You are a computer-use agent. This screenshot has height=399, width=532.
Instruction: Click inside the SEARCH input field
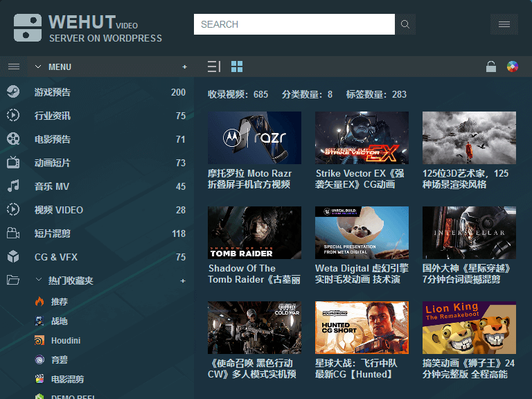tap(294, 24)
